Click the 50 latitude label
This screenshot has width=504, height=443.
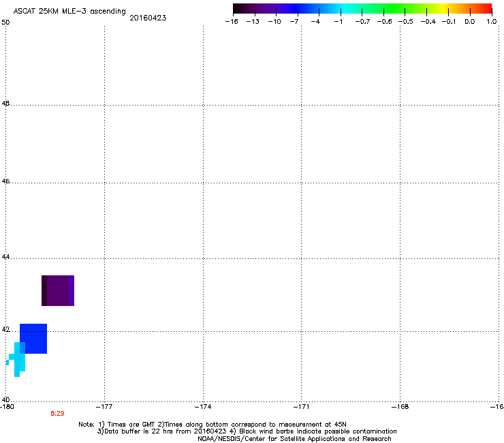click(x=5, y=22)
